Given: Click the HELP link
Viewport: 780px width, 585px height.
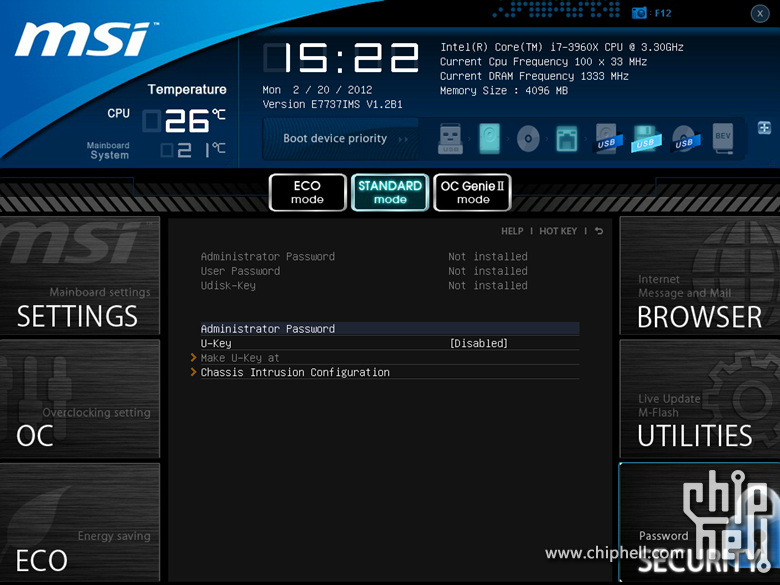Looking at the screenshot, I should pyautogui.click(x=512, y=231).
